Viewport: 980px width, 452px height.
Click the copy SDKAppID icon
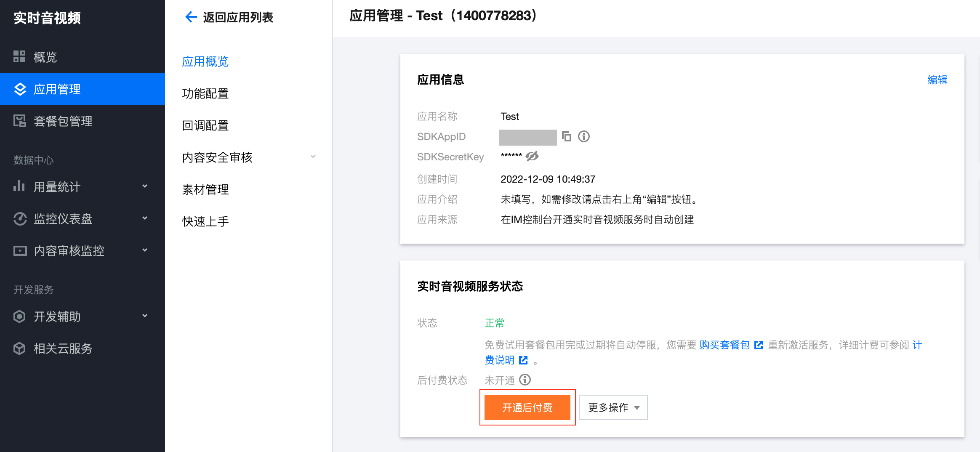click(567, 136)
